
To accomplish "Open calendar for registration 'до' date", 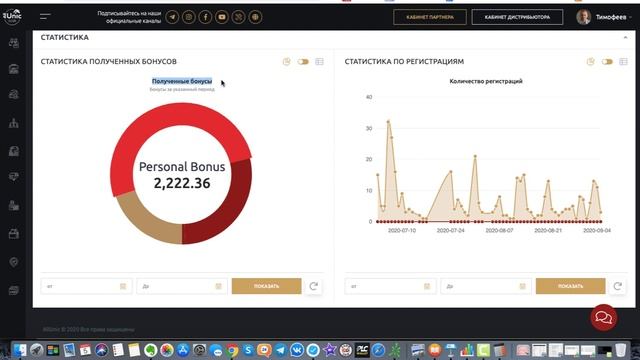I will pyautogui.click(x=522, y=287).
